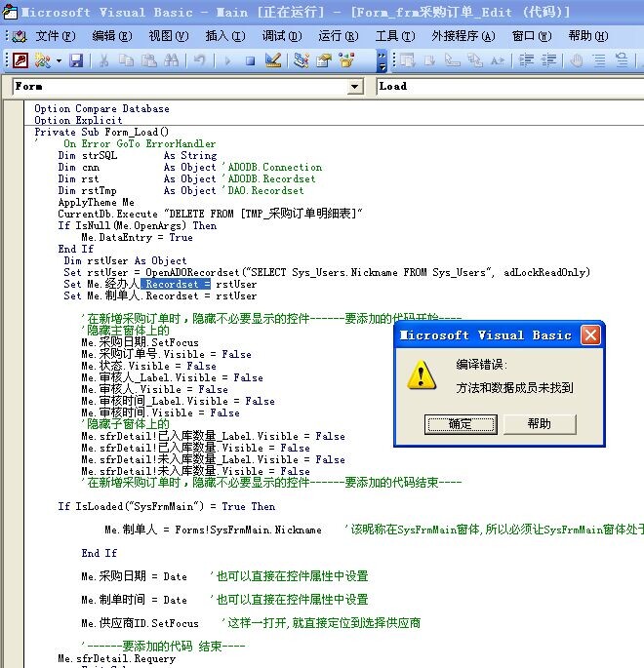
Task: Open the 工具(T) menu
Action: tap(395, 36)
